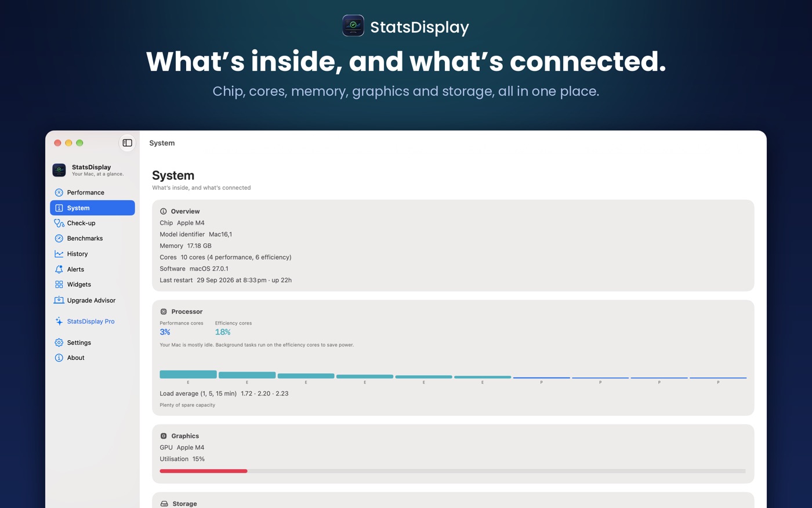Open the Alerts page

pyautogui.click(x=92, y=269)
